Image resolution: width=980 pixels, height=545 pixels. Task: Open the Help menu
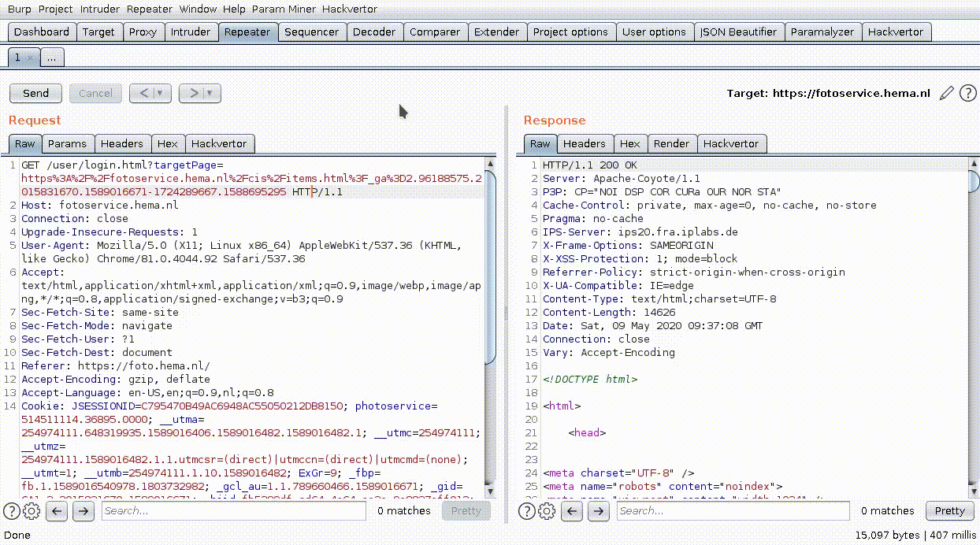pos(234,9)
